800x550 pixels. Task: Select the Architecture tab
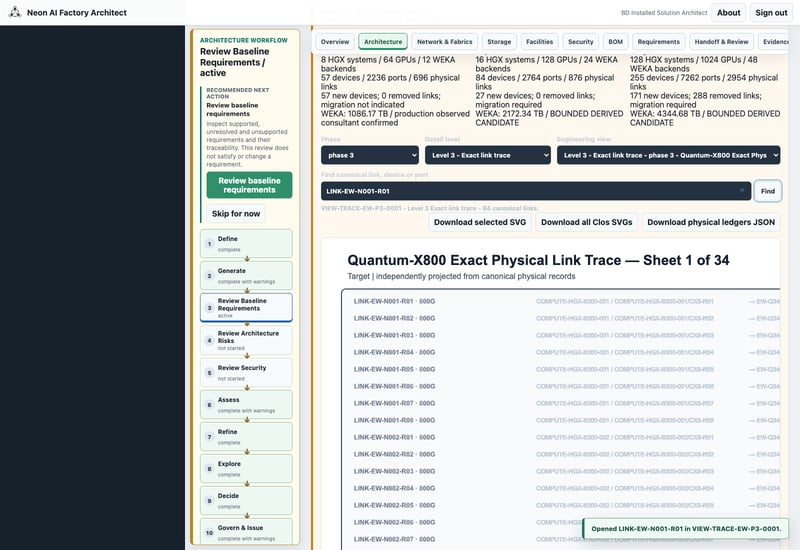(x=383, y=42)
